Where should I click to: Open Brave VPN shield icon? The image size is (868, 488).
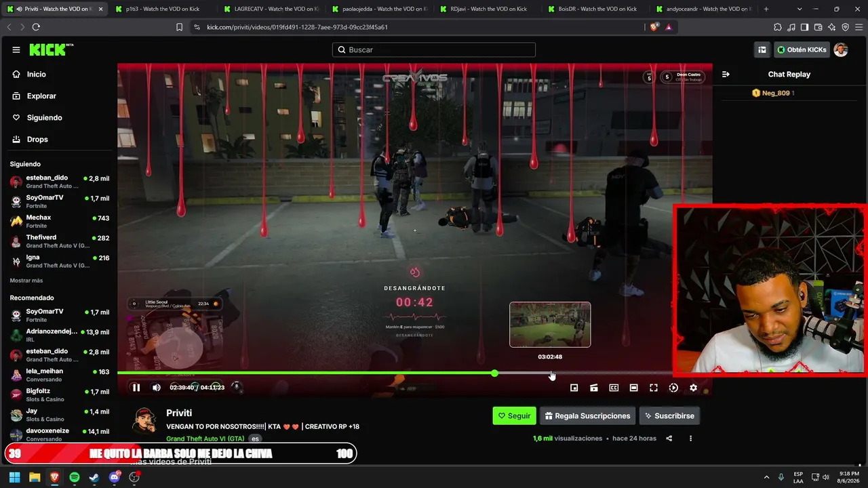coord(845,27)
